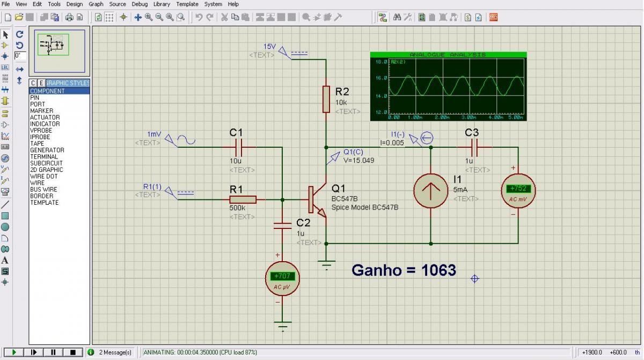Switch to component mode
This screenshot has width=644, height=360.
pos(5,45)
